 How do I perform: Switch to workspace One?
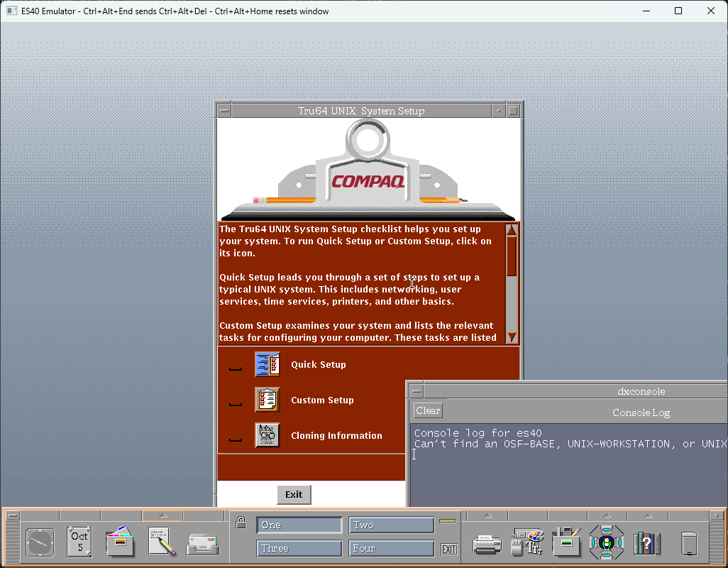299,525
